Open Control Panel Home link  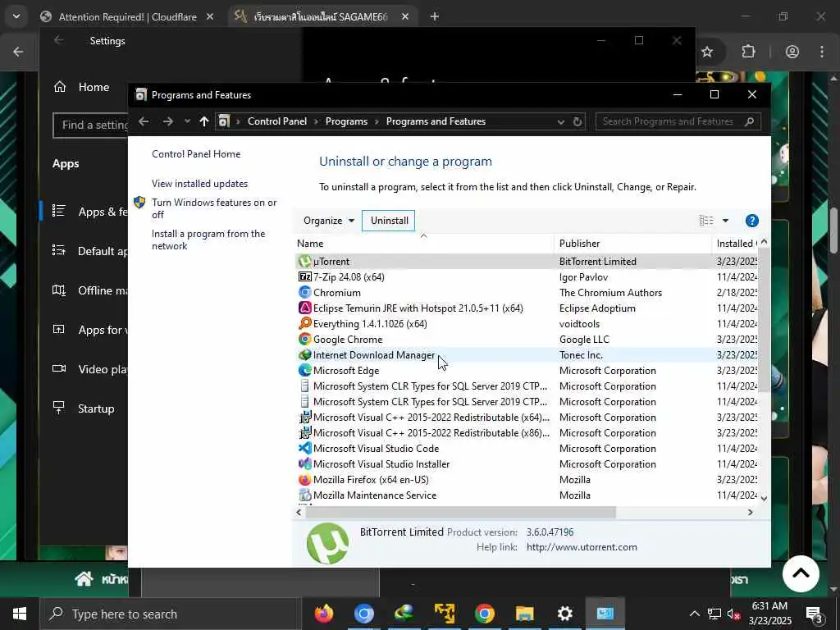[196, 154]
